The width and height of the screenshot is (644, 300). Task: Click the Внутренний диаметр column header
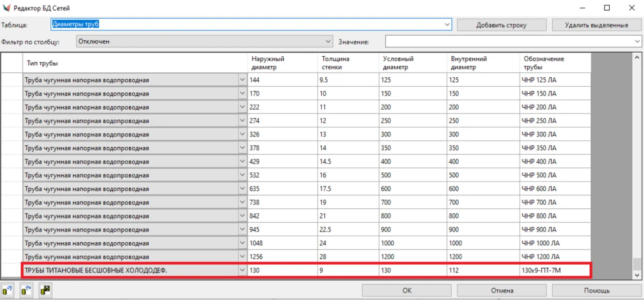[x=483, y=63]
